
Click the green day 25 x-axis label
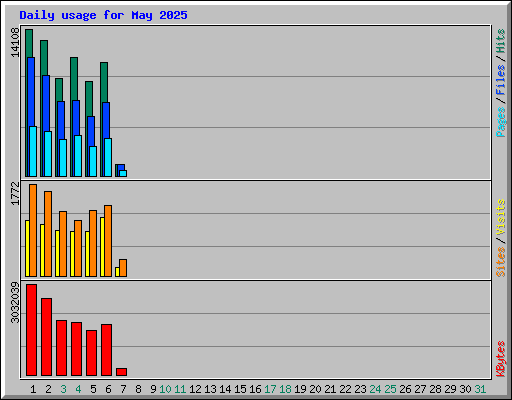[x=390, y=389]
